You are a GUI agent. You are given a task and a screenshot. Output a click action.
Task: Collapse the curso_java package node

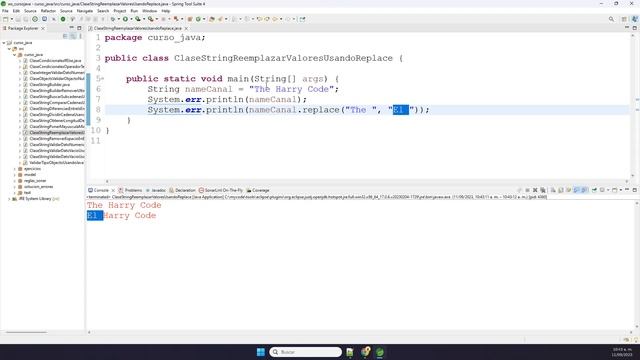pos(14,55)
